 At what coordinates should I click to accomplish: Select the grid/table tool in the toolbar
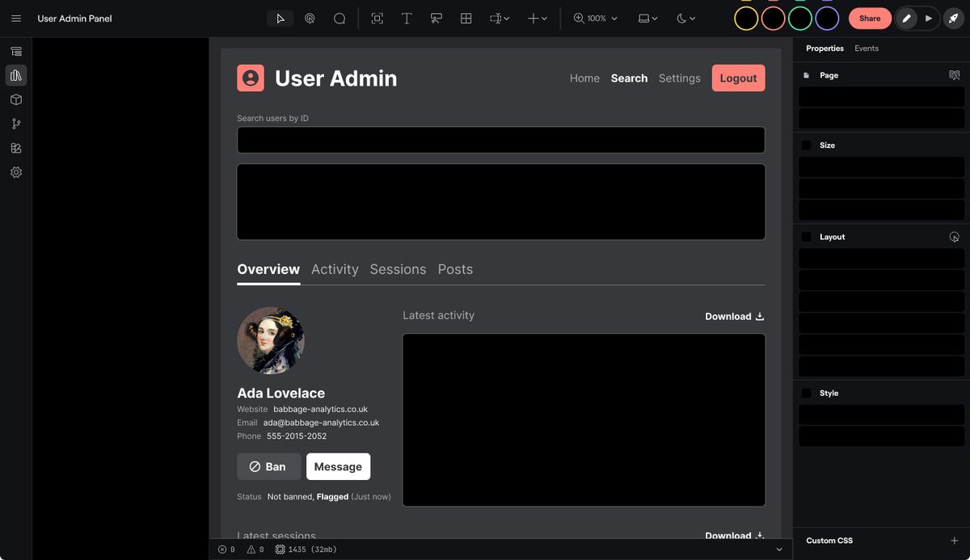[466, 18]
